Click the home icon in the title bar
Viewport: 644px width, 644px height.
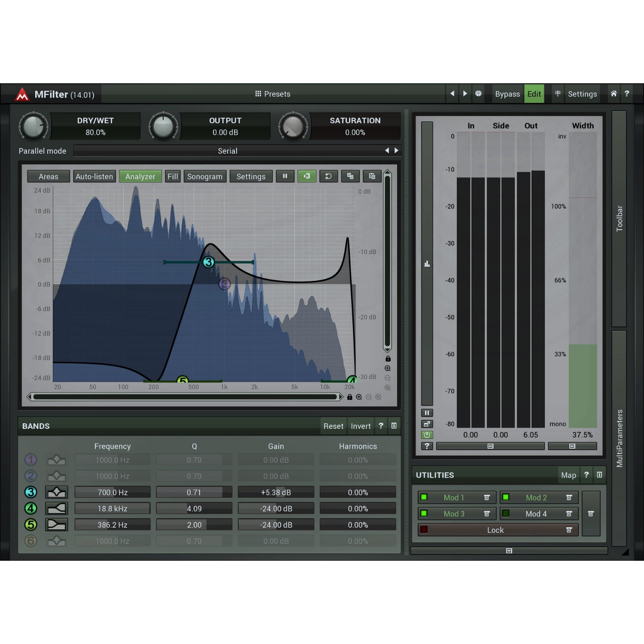(x=614, y=94)
